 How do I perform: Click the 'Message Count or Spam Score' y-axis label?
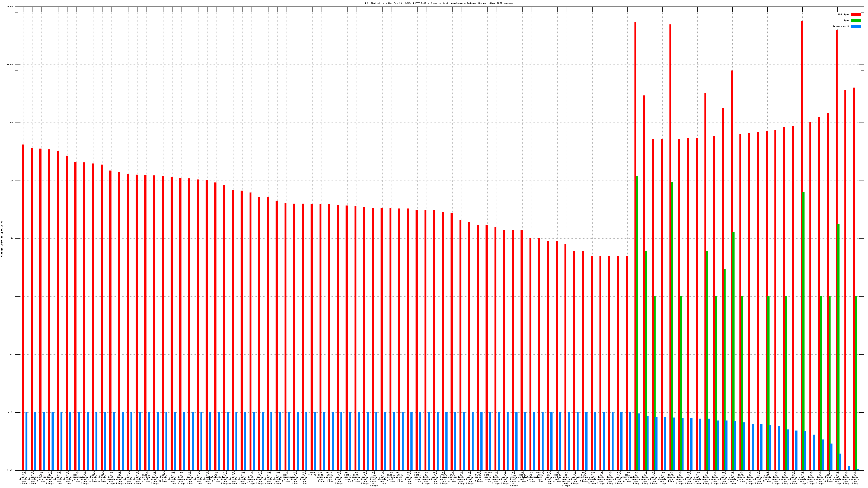[x=2, y=239]
